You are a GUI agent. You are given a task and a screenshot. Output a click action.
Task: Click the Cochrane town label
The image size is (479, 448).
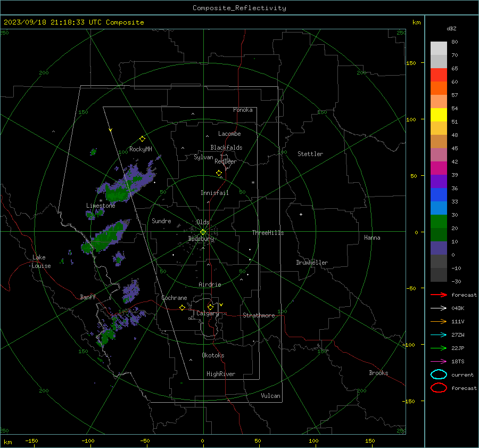tap(174, 298)
